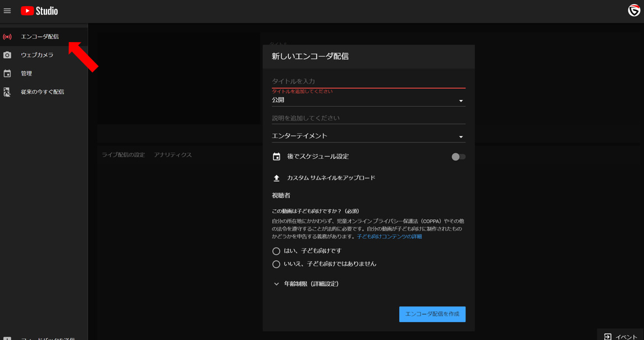Select the エンコーダ配信 broadcast icon
Image resolution: width=644 pixels, height=340 pixels.
coord(7,37)
